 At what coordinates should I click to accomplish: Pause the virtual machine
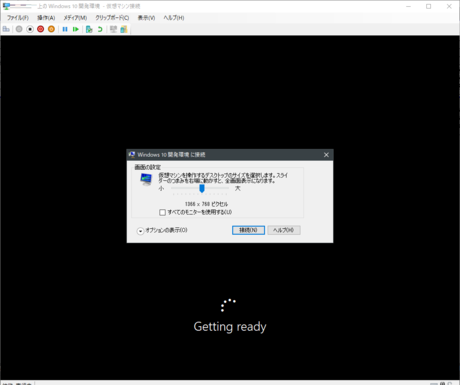click(65, 29)
